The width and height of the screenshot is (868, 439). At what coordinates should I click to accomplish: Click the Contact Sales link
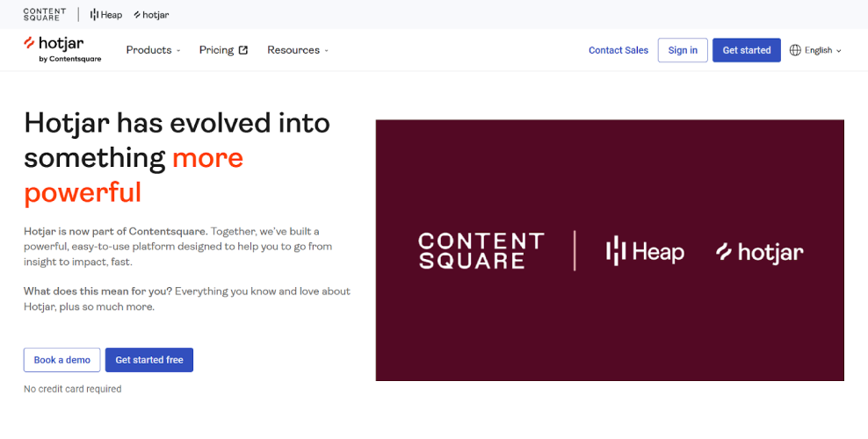coord(618,50)
